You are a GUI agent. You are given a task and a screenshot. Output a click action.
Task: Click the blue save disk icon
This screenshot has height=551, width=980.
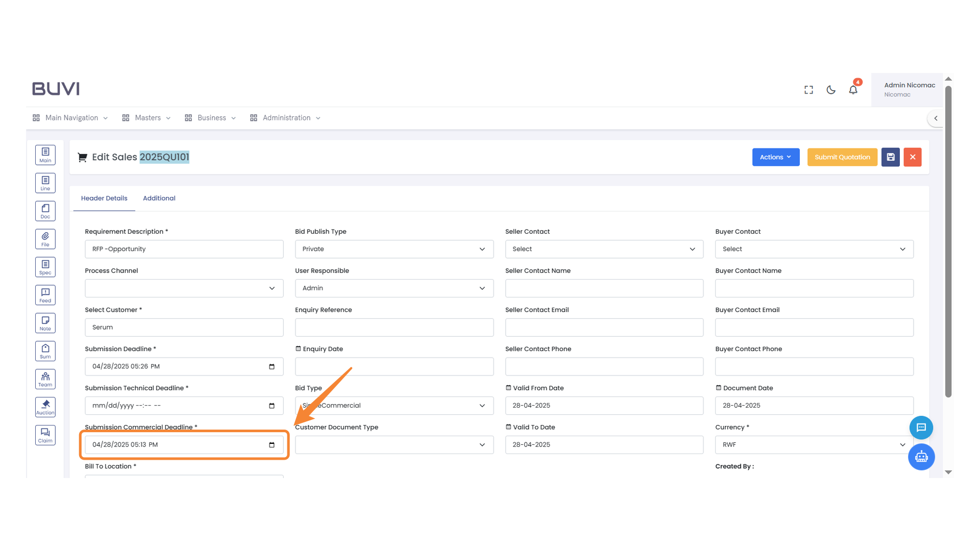890,157
